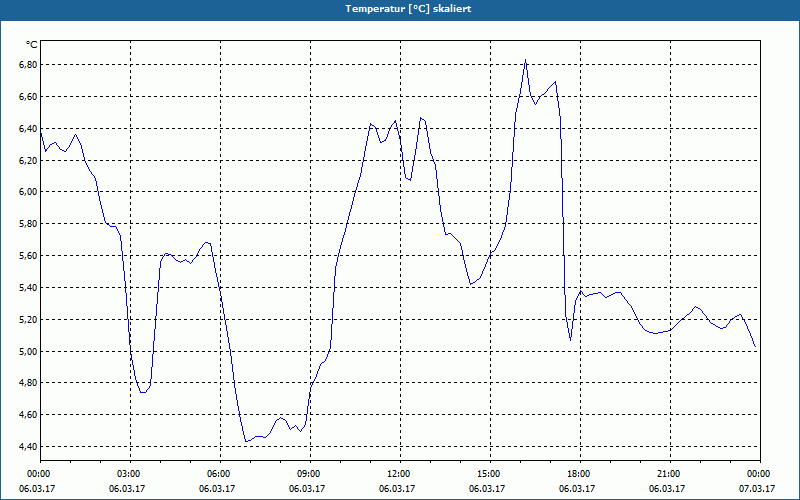The width and height of the screenshot is (800, 500).
Task: Click the '6,20' y-axis label
Action: pyautogui.click(x=29, y=160)
